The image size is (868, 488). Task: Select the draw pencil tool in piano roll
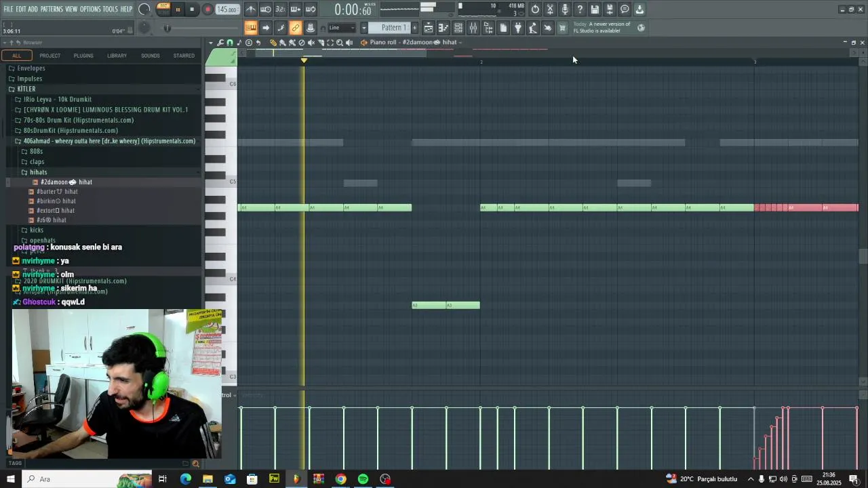(x=273, y=43)
